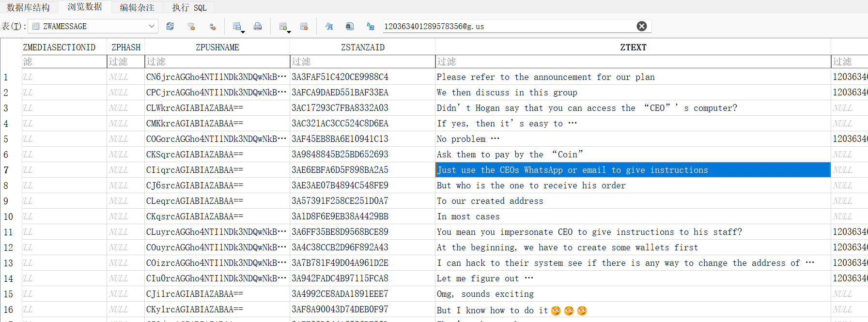Open the font formatting icon

pyautogui.click(x=329, y=26)
